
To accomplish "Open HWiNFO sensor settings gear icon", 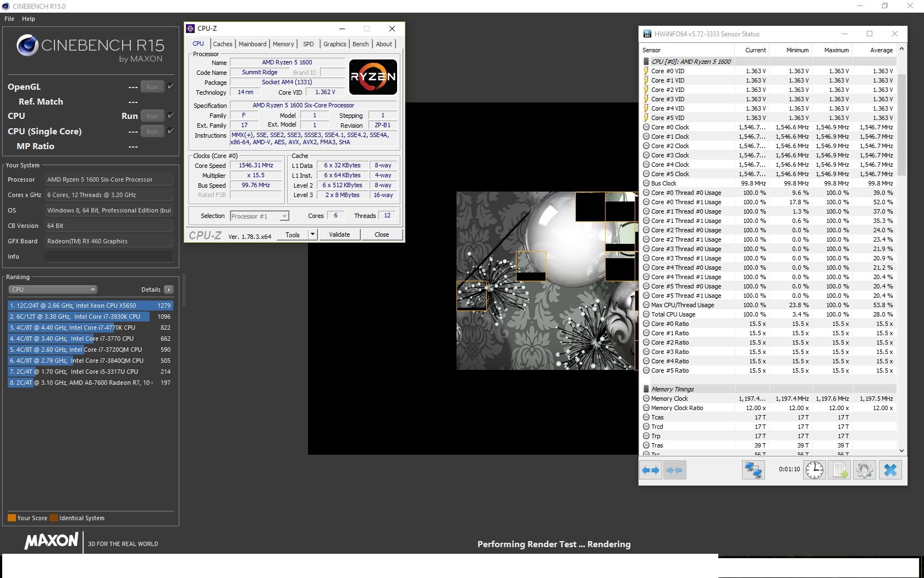I will [865, 470].
